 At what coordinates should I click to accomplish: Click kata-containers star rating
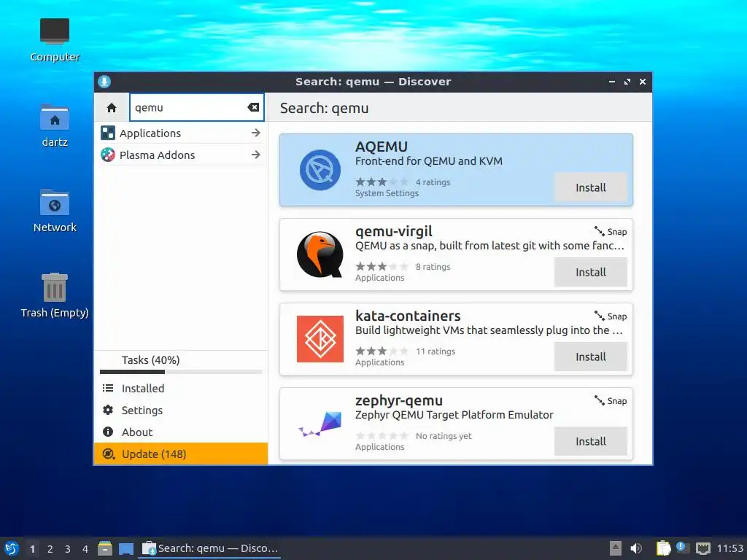(x=382, y=351)
